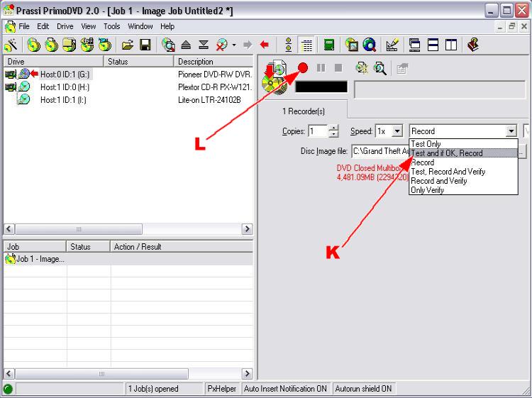Open the Edit menu
This screenshot has height=398, width=532.
click(43, 26)
